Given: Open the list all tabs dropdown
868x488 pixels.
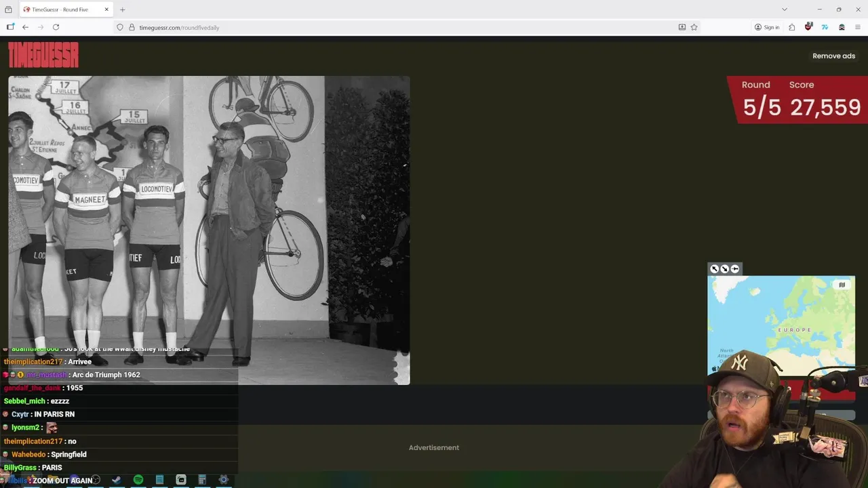Looking at the screenshot, I should coord(784,9).
